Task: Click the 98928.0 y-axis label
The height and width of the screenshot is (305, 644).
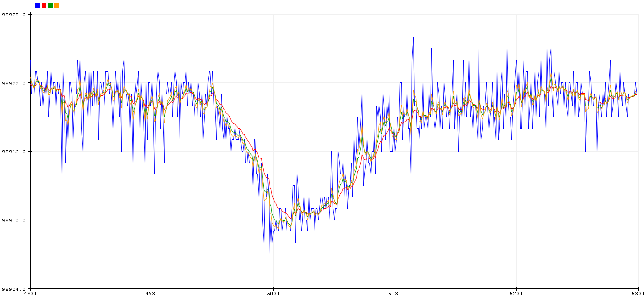Action: pyautogui.click(x=14, y=15)
